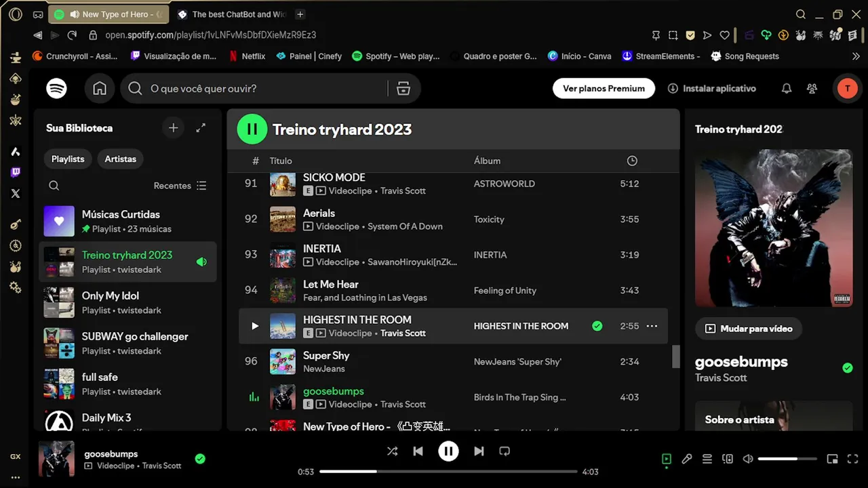This screenshot has height=488, width=868.
Task: Open the Crunchyroll bookmark
Action: [75, 56]
